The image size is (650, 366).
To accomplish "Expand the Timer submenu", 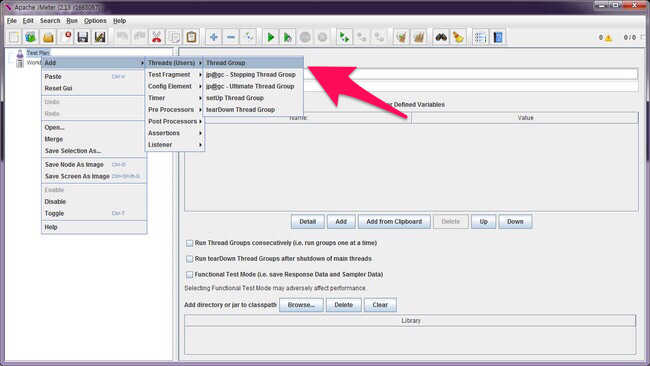I will (x=175, y=98).
